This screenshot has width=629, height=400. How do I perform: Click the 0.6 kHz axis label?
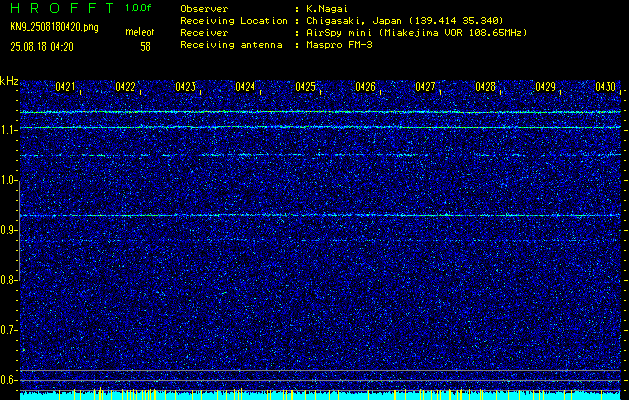pos(8,380)
